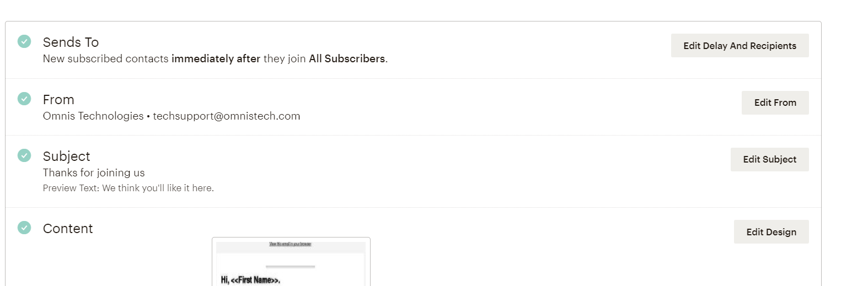Click the From section heading
Viewport: 868px width, 286px height.
[x=58, y=100]
